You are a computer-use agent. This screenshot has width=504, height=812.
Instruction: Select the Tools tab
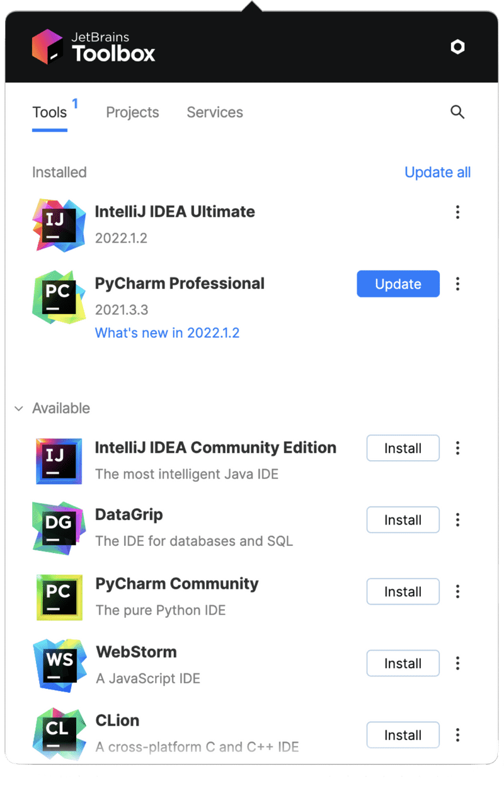point(50,113)
